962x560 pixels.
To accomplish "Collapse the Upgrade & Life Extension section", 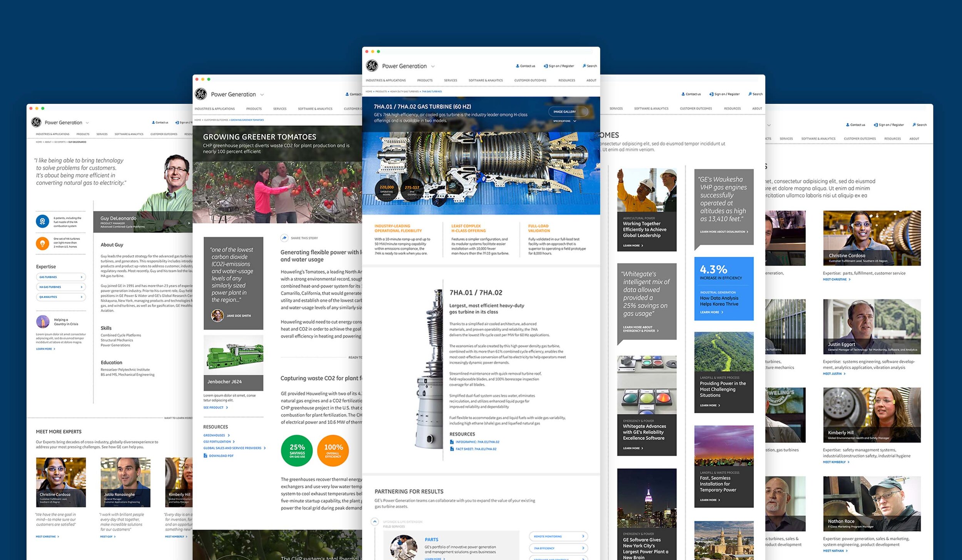I will (x=375, y=522).
